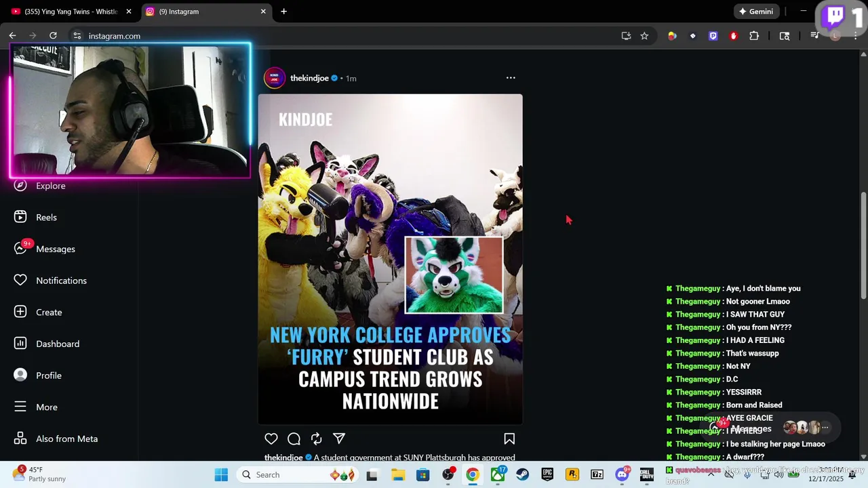The width and height of the screenshot is (868, 488).
Task: Click the Dashboard chart icon
Action: [20, 344]
